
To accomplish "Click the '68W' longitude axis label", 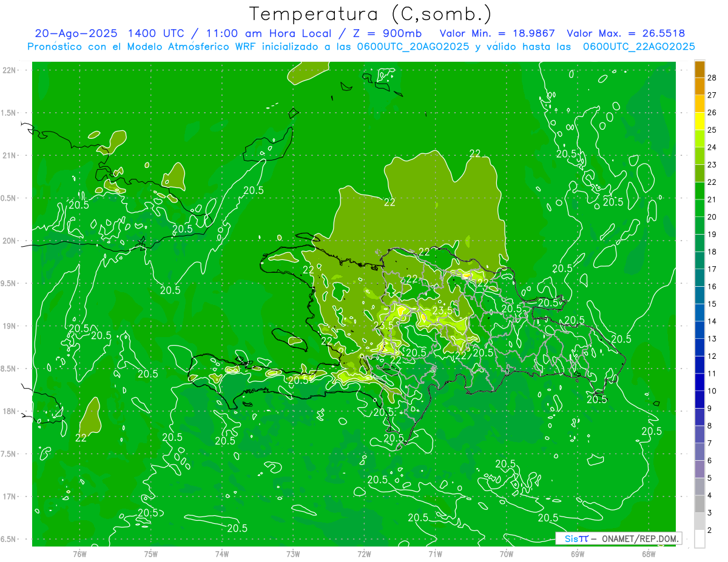I will click(x=649, y=554).
